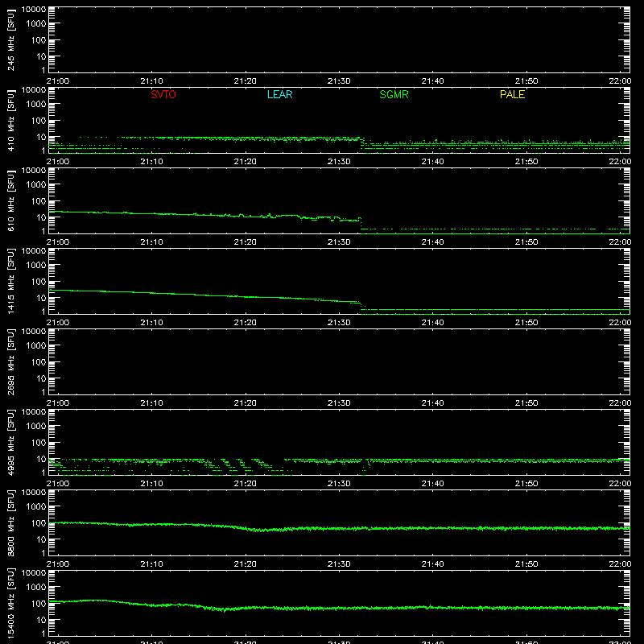The height and width of the screenshot is (644, 644).
Task: Click the green SGMR station label
Action: [x=394, y=94]
